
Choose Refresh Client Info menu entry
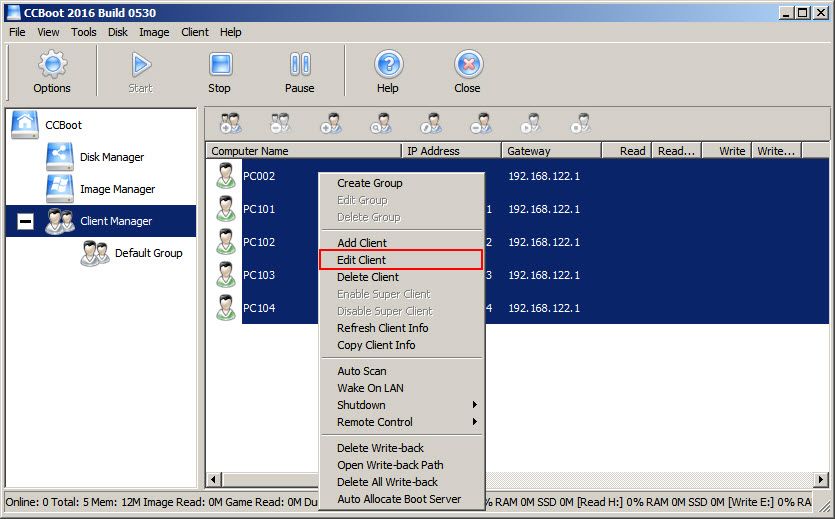click(x=402, y=328)
